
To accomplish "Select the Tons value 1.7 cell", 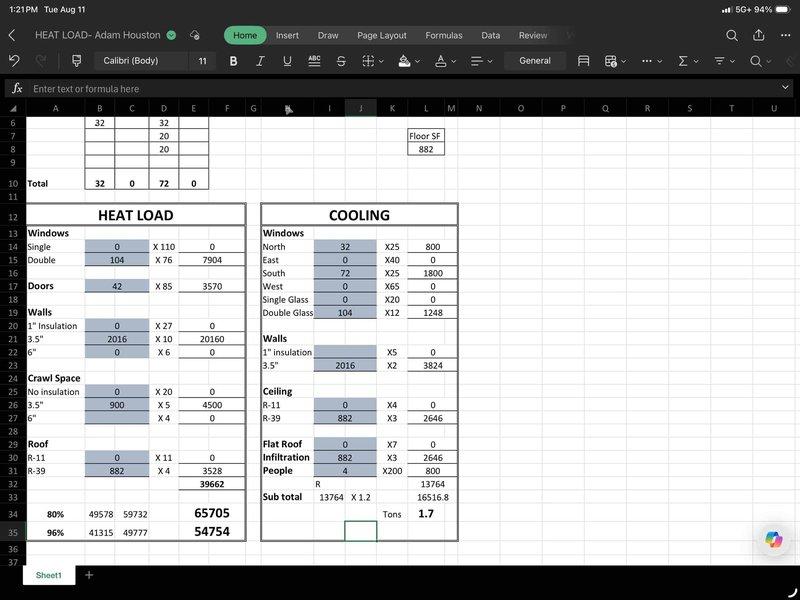I will [426, 514].
